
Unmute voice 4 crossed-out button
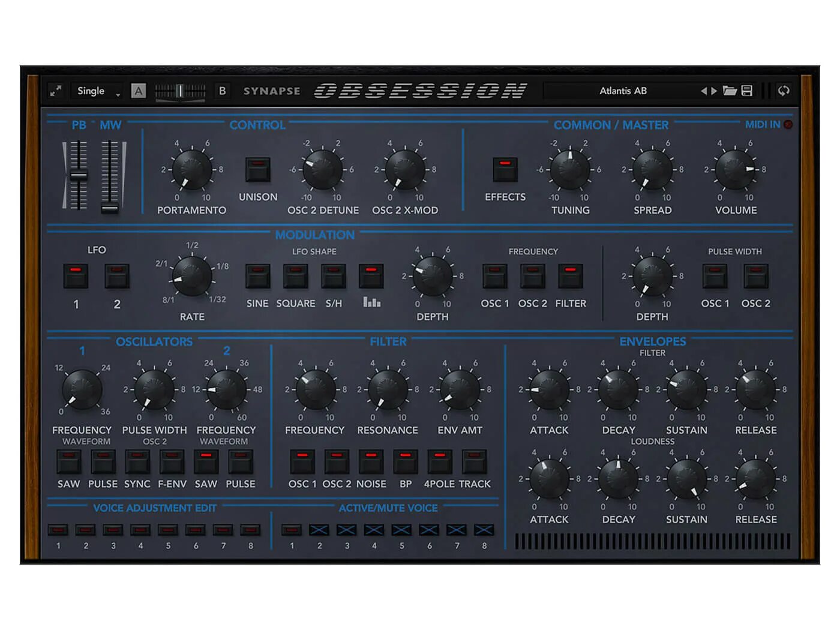[x=374, y=530]
